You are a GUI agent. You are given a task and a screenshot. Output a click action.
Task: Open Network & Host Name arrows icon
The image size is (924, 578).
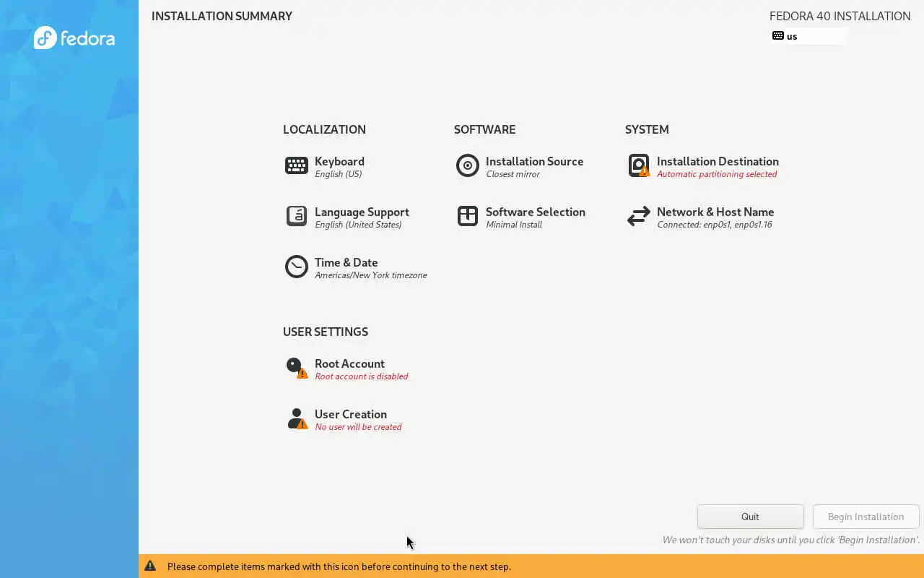[x=639, y=216]
